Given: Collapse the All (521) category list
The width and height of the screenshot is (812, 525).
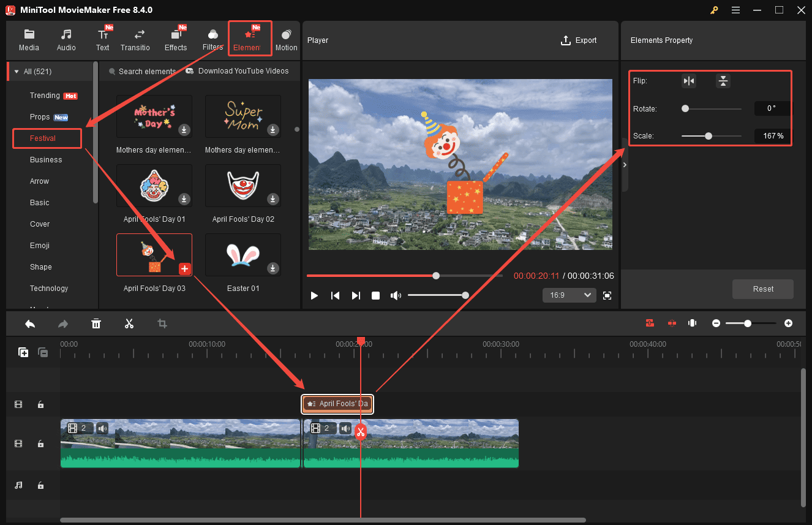Looking at the screenshot, I should [x=17, y=71].
